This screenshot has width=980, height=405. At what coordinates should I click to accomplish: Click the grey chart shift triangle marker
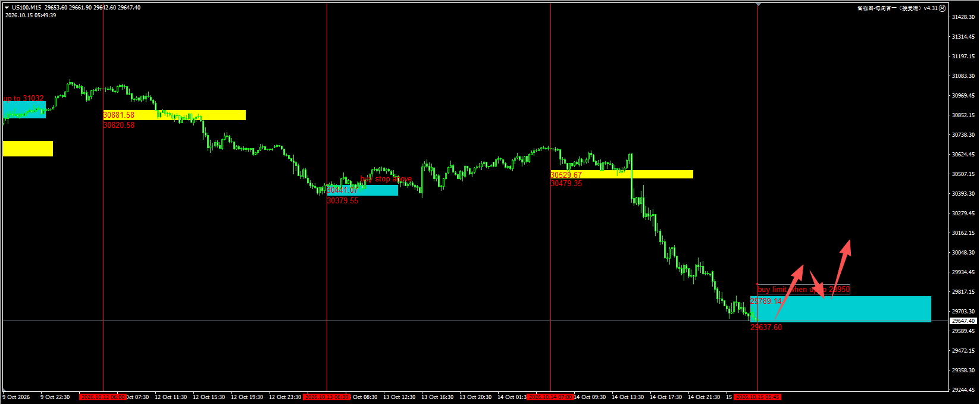pyautogui.click(x=757, y=4)
